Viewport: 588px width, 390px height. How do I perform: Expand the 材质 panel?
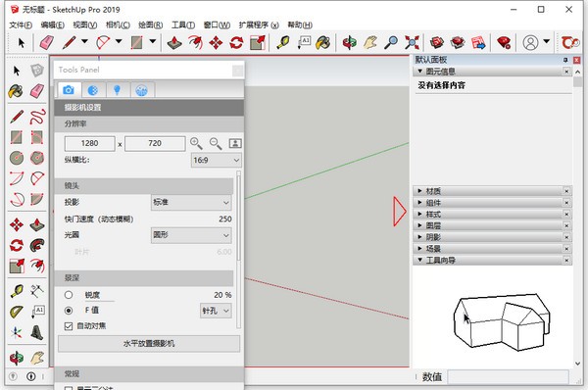tap(492, 191)
